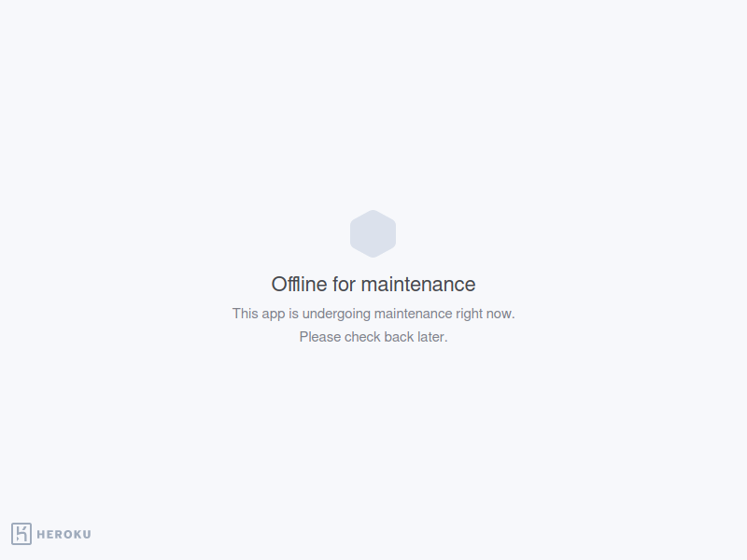Click 'maintenance' in the gray subtext line
747x560 pixels.
coord(413,314)
